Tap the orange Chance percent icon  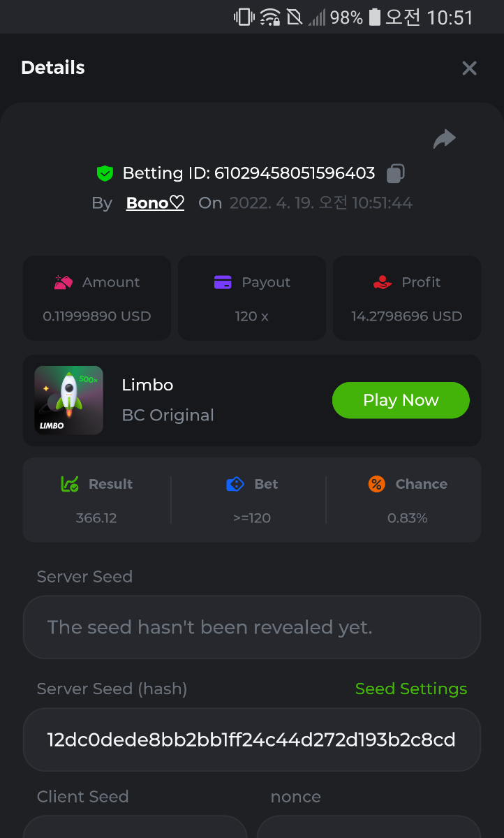point(377,484)
